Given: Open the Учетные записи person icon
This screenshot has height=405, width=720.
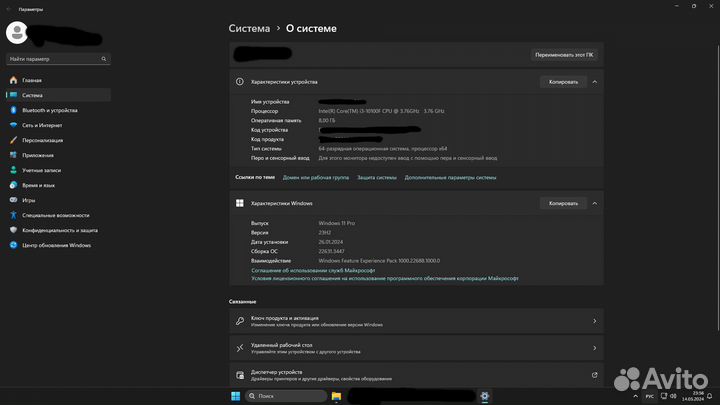Looking at the screenshot, I should pos(13,170).
